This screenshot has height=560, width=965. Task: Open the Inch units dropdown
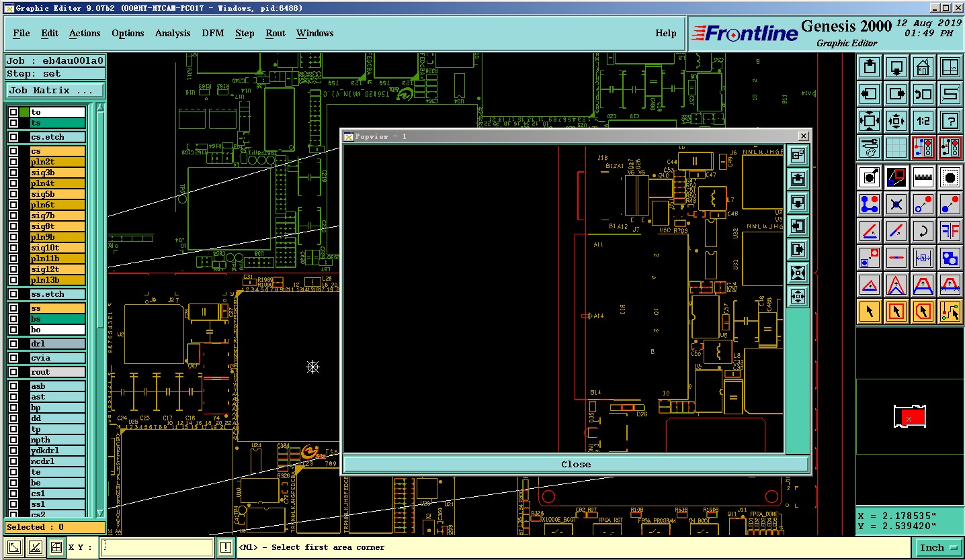938,548
